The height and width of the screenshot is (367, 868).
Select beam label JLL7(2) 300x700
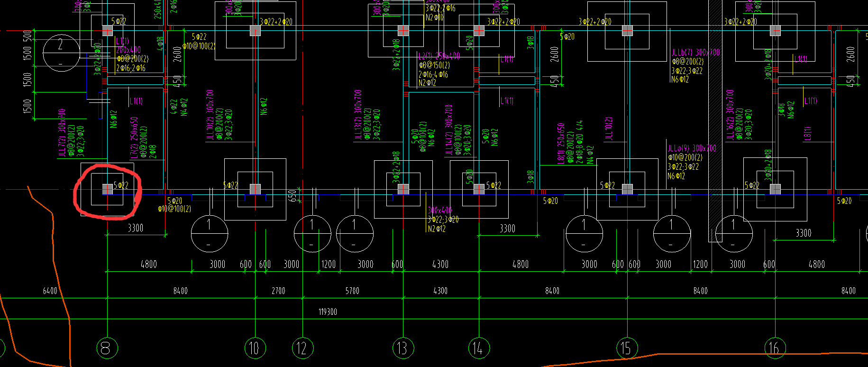pyautogui.click(x=62, y=133)
